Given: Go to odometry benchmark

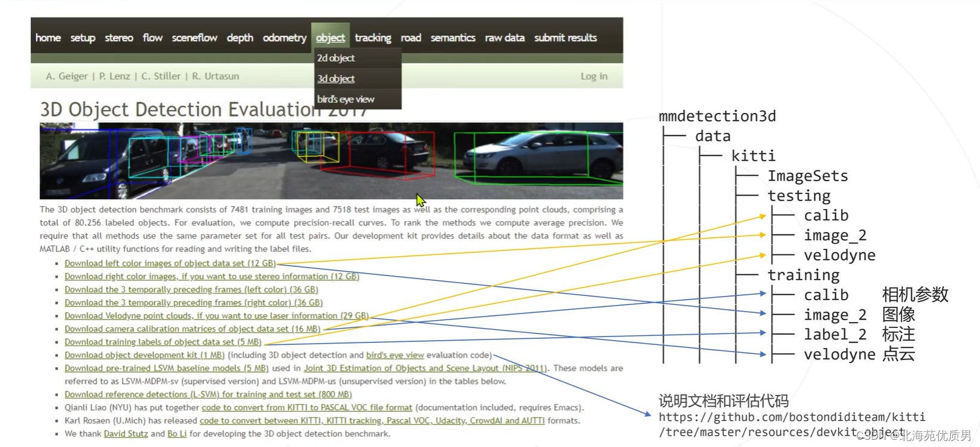Looking at the screenshot, I should [285, 37].
